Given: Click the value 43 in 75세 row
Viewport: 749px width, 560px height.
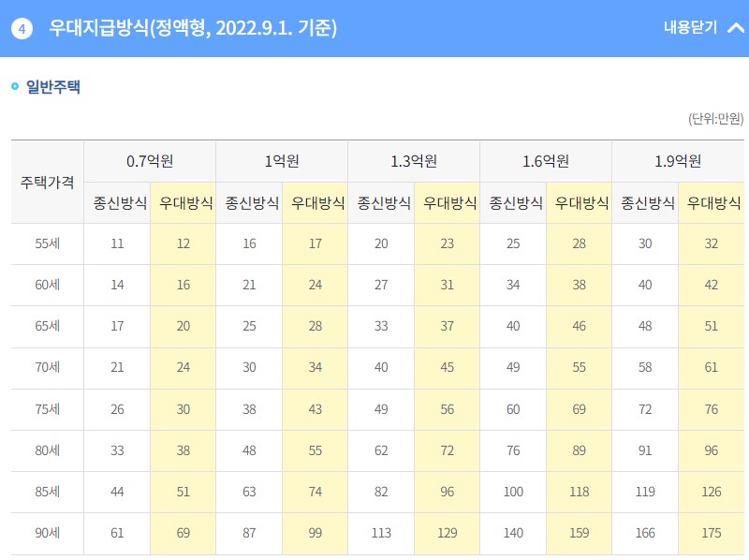Looking at the screenshot, I should [316, 409].
